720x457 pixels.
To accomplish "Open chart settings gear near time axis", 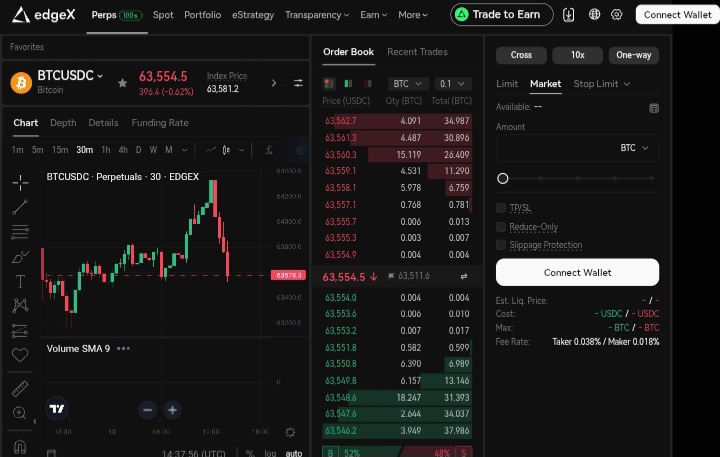I will click(290, 432).
